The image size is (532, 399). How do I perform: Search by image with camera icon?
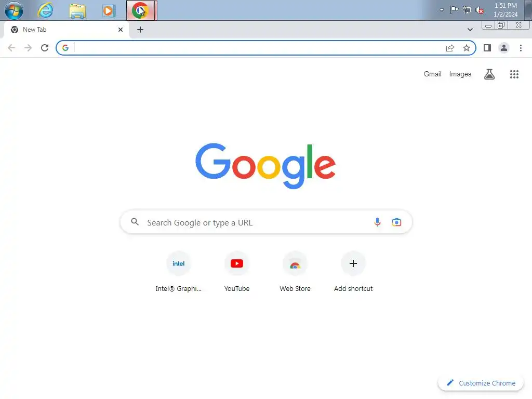tap(396, 222)
